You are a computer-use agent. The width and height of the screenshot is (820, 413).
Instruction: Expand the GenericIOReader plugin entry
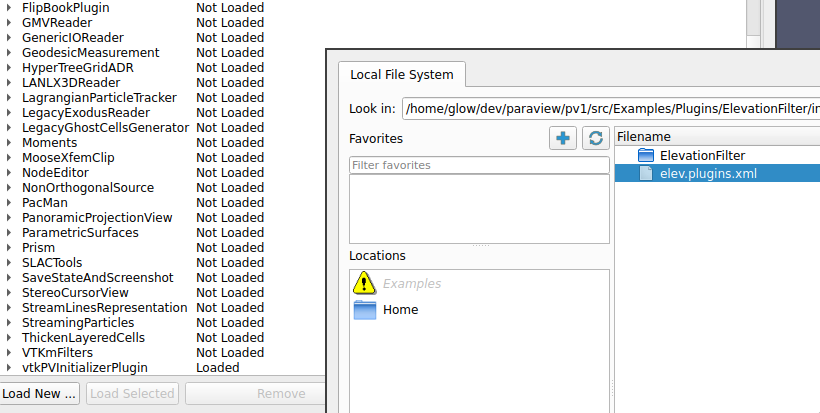(x=8, y=38)
